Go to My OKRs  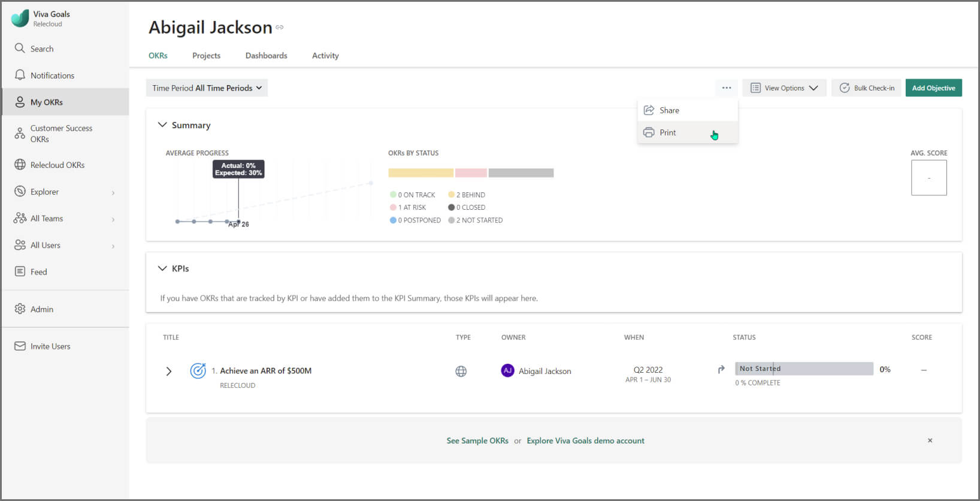pos(65,102)
